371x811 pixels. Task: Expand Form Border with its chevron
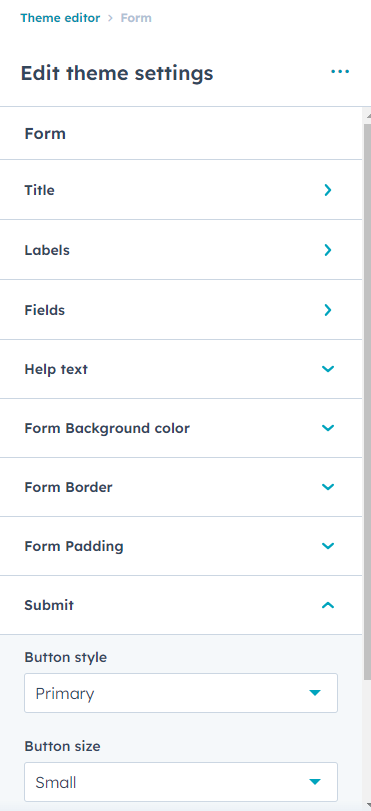(x=328, y=487)
